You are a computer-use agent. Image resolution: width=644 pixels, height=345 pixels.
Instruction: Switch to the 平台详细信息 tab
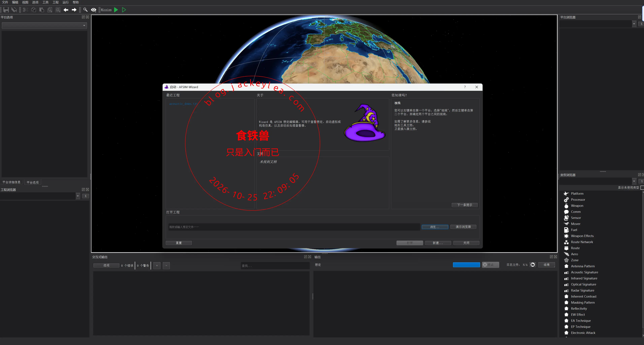coord(11,182)
